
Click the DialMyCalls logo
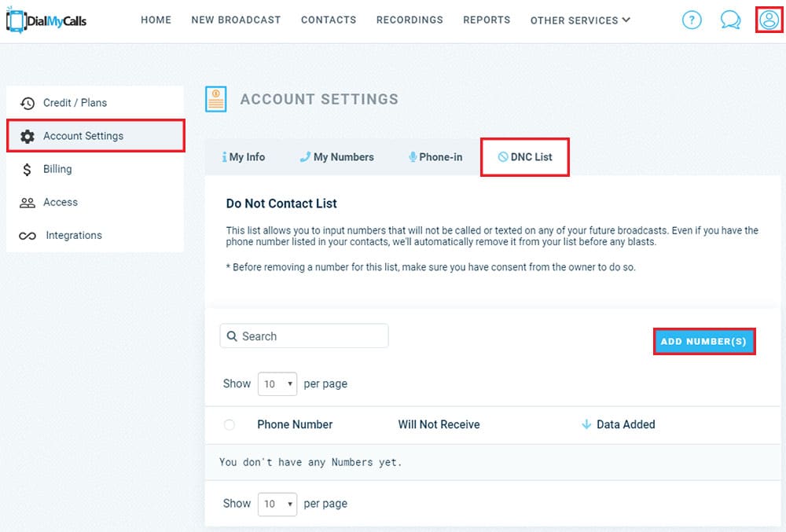click(x=46, y=20)
